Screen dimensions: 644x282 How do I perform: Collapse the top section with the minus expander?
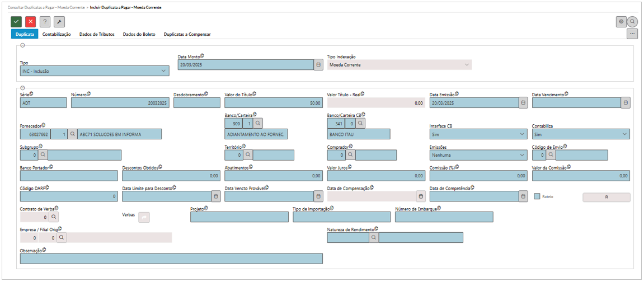tap(22, 46)
